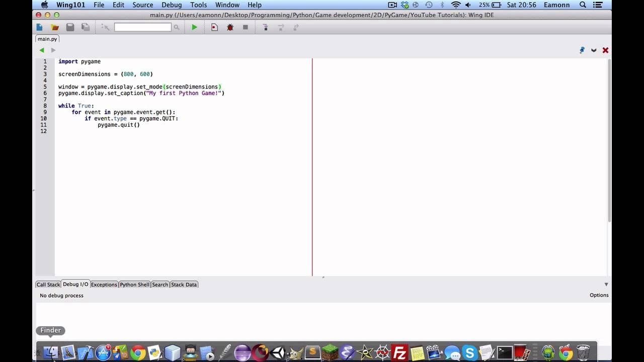Open the File menu
This screenshot has height=362, width=644.
pos(99,5)
